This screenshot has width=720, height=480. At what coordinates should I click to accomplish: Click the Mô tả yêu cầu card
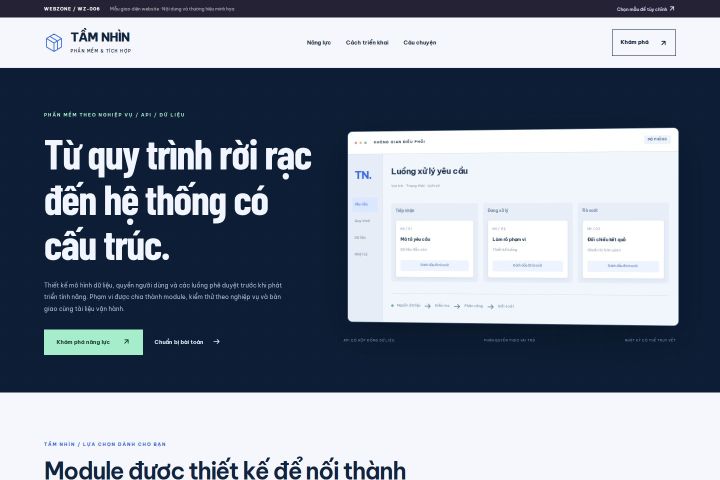[x=434, y=248]
